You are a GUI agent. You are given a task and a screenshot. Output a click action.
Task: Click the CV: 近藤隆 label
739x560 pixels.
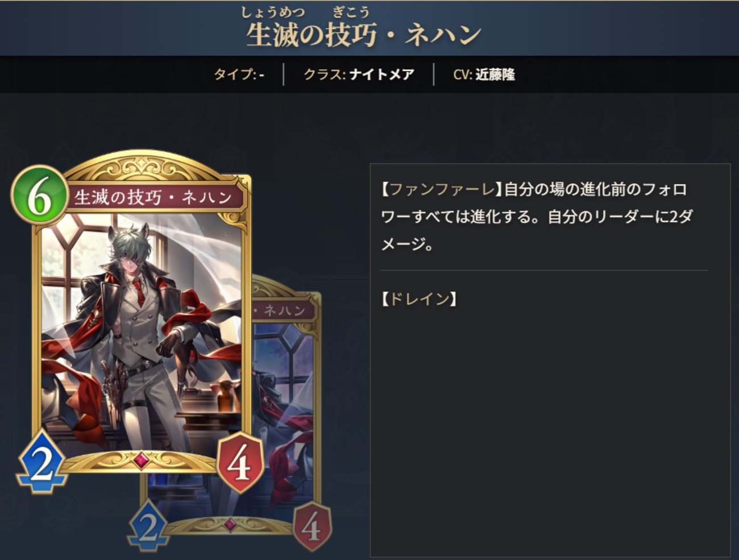pos(484,74)
